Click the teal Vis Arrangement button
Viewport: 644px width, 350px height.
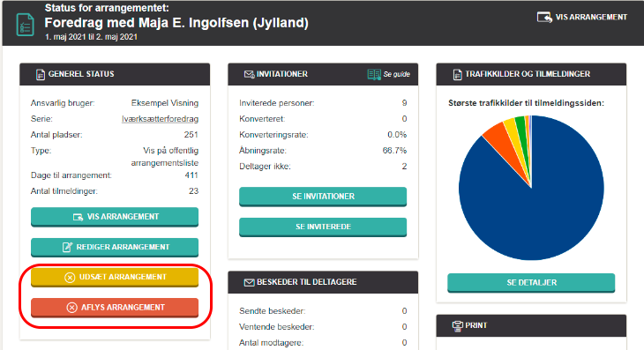click(115, 217)
